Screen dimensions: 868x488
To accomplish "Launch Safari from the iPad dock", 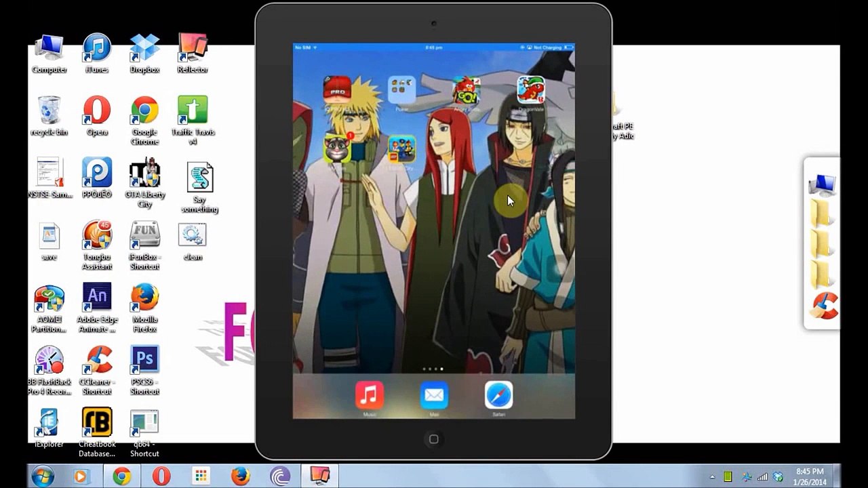I will [498, 395].
